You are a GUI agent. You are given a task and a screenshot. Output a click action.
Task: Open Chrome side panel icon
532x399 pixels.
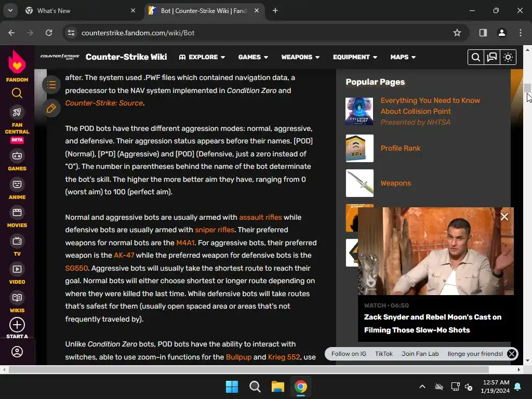click(483, 33)
